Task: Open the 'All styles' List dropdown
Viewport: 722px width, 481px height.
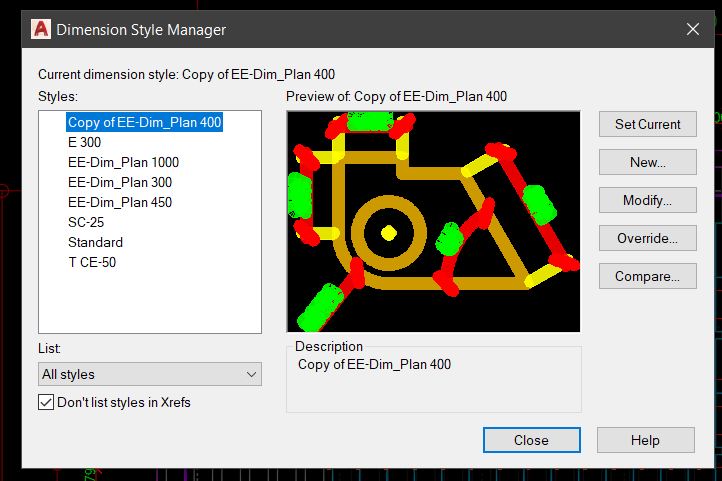Action: [x=150, y=374]
